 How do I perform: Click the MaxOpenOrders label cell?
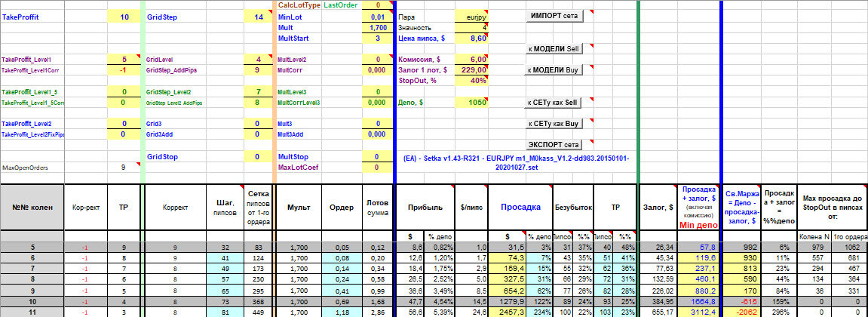pos(32,167)
